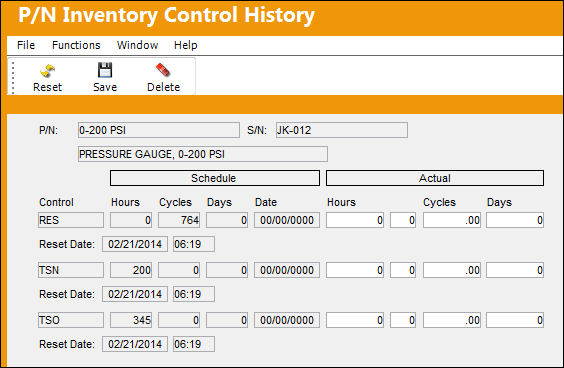Click the TSO scheduled Date field
The height and width of the screenshot is (368, 564).
point(287,320)
